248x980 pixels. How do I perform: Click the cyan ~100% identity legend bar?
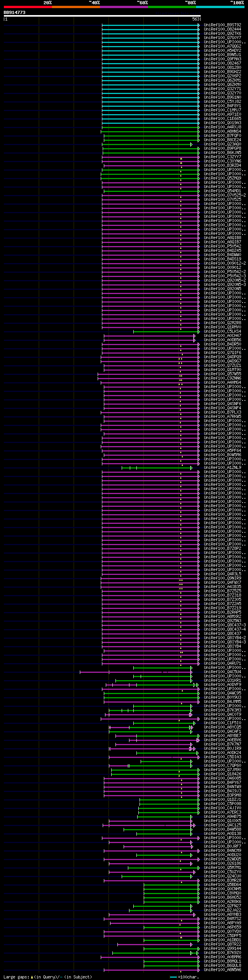(x=220, y=7)
